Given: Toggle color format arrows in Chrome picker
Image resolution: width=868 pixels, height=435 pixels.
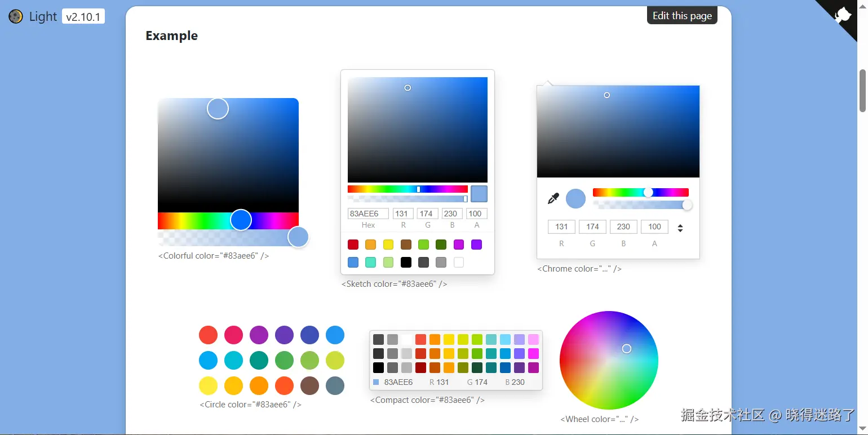Looking at the screenshot, I should [x=680, y=228].
